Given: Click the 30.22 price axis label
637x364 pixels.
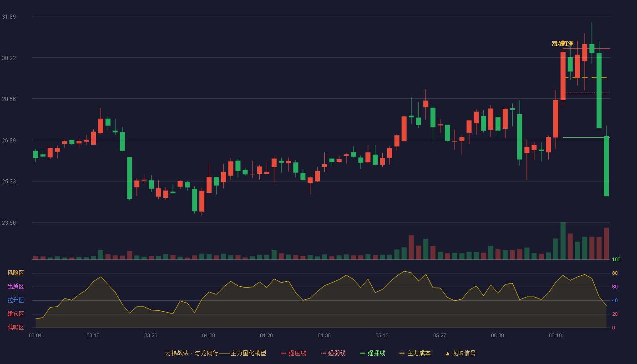Looking at the screenshot, I should coord(9,58).
